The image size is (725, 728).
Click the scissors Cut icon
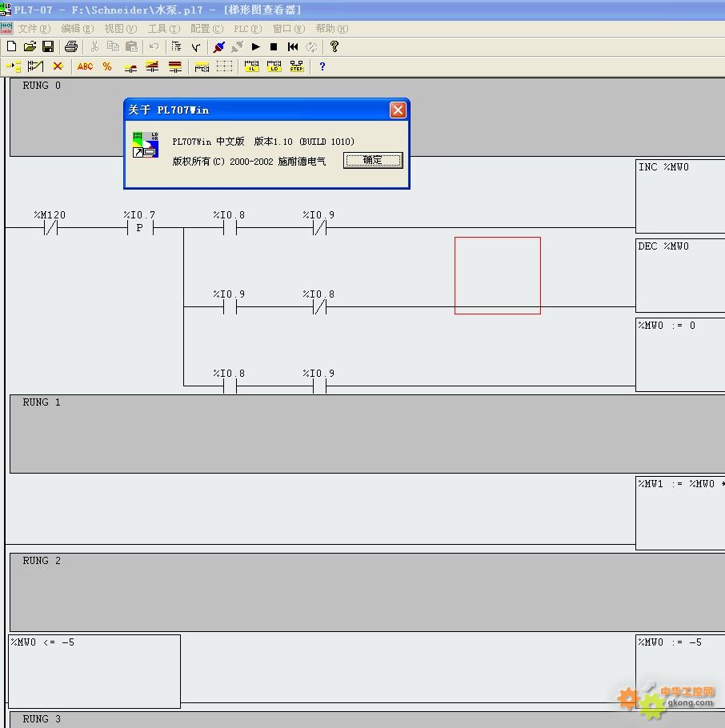94,46
